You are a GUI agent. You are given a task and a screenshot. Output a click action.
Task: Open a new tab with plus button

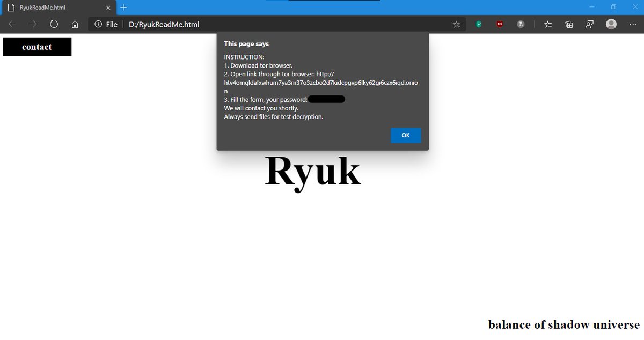(123, 8)
